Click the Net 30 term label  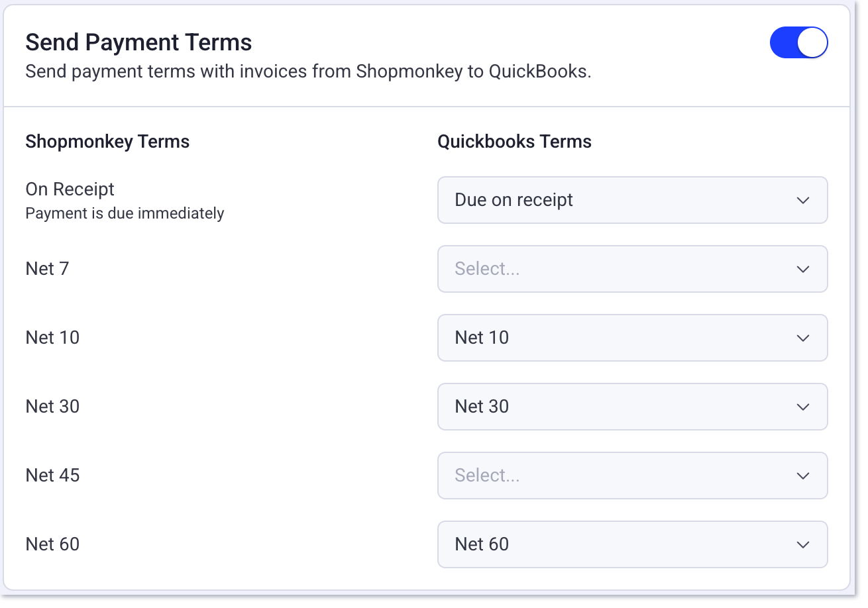[x=52, y=407]
